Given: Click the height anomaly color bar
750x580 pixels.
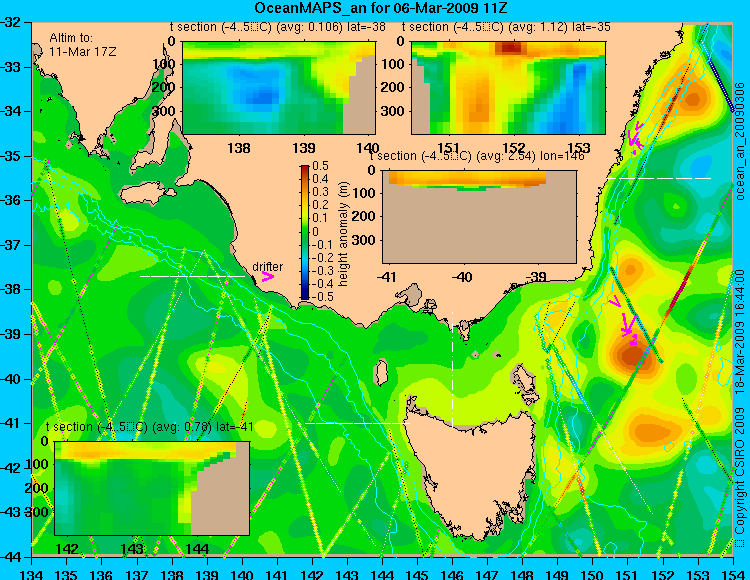Looking at the screenshot, I should (x=305, y=232).
